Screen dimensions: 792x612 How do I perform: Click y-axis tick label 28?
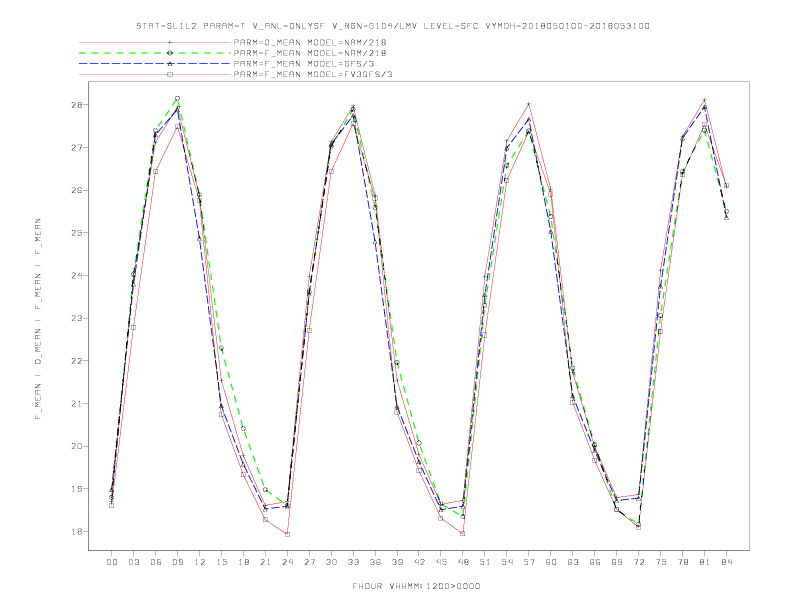78,105
